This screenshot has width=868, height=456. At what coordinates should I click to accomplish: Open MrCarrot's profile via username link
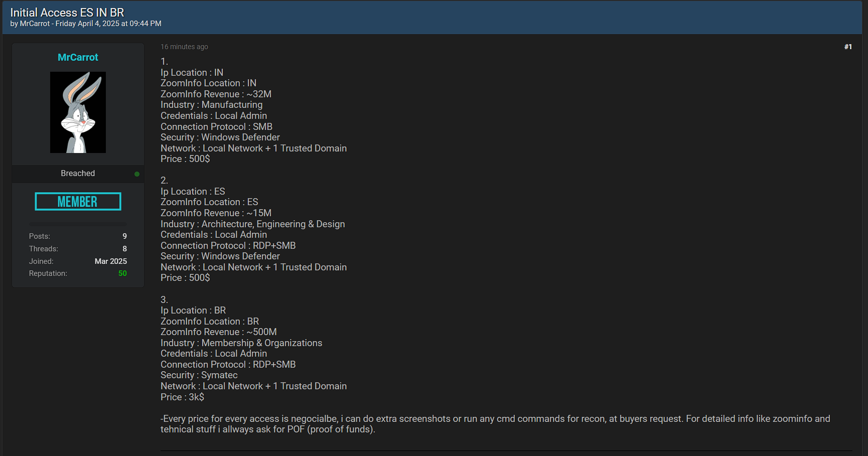(x=78, y=57)
